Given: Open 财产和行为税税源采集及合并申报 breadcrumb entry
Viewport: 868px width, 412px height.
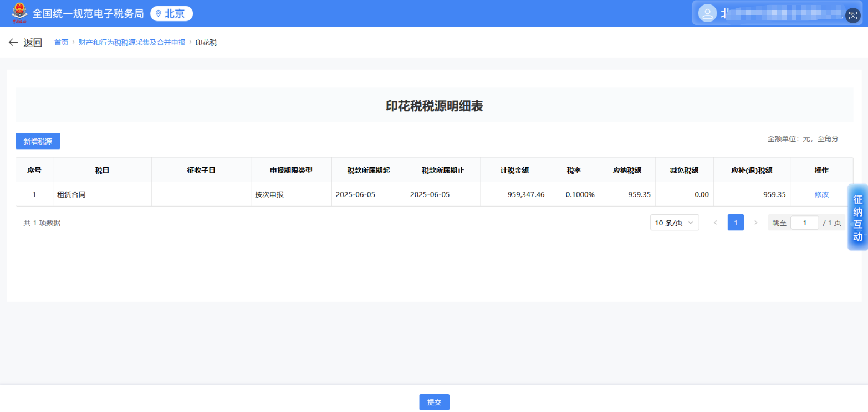Looking at the screenshot, I should click(133, 42).
